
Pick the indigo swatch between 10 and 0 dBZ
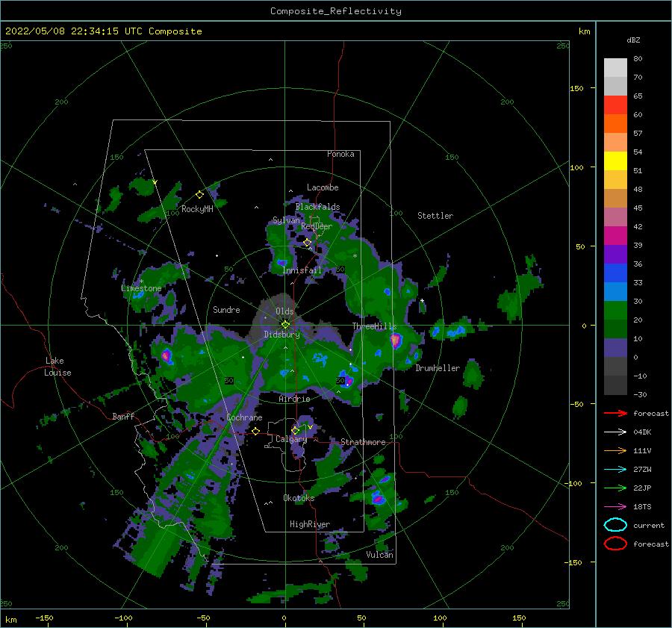[615, 348]
